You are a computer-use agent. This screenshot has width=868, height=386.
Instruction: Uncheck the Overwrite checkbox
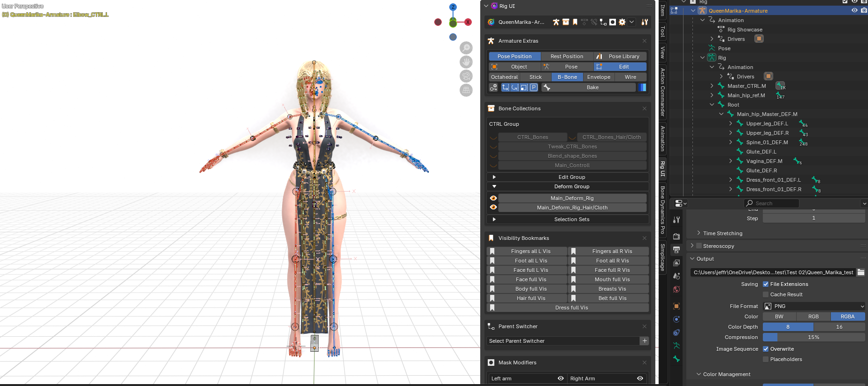(x=766, y=349)
